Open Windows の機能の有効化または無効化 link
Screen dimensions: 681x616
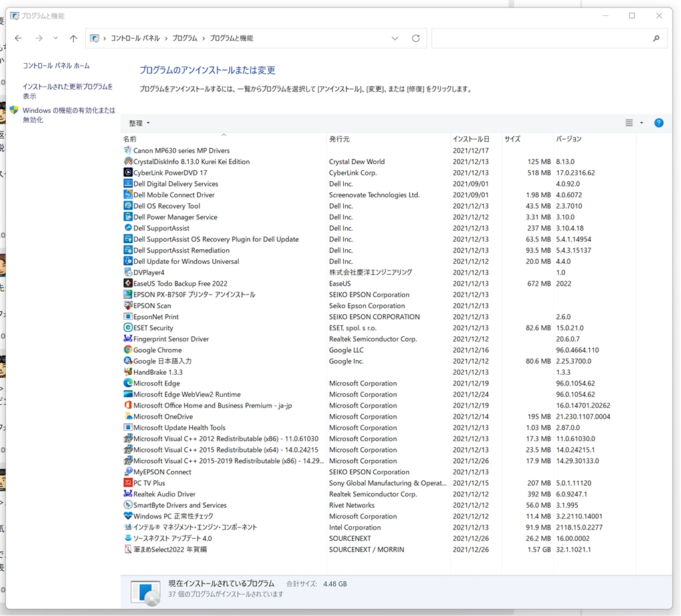click(x=69, y=115)
